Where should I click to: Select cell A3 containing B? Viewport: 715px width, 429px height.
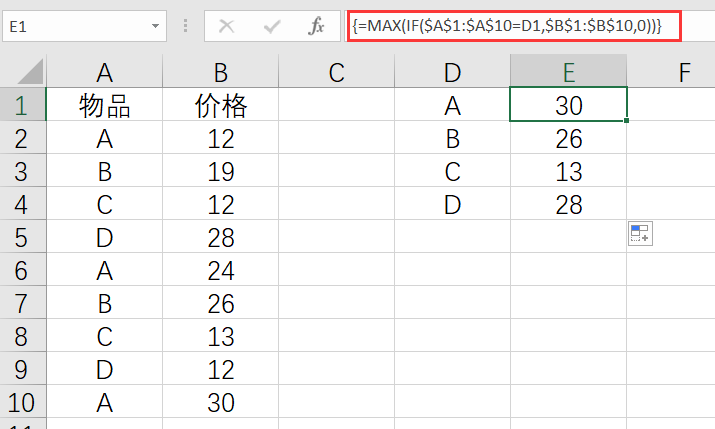tap(104, 170)
